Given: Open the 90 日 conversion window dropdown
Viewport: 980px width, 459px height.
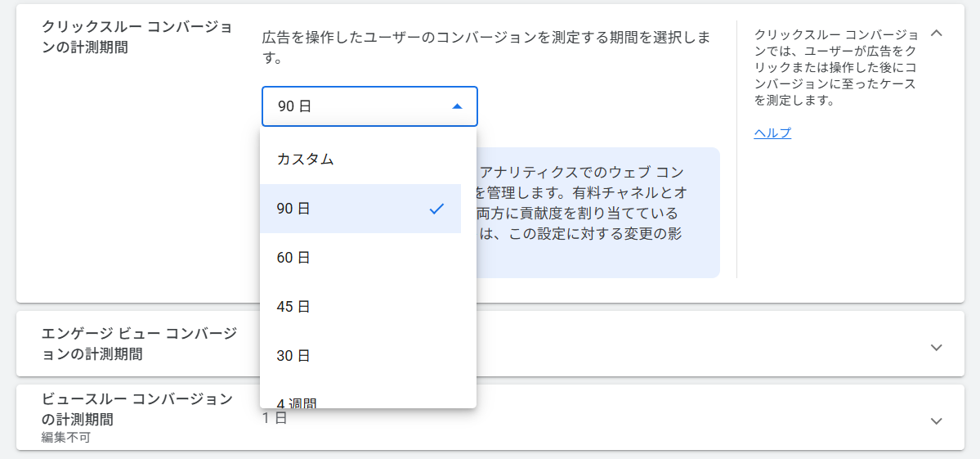Looking at the screenshot, I should 369,106.
